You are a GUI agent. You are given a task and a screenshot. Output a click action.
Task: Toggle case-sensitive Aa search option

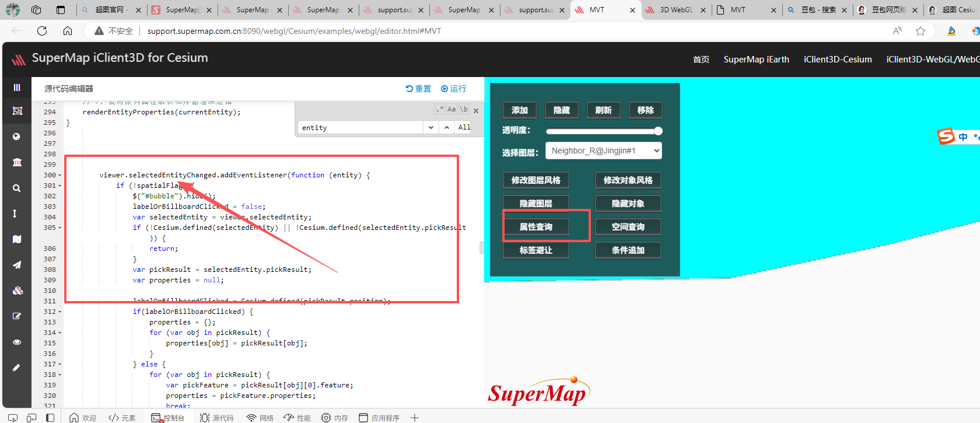[452, 109]
